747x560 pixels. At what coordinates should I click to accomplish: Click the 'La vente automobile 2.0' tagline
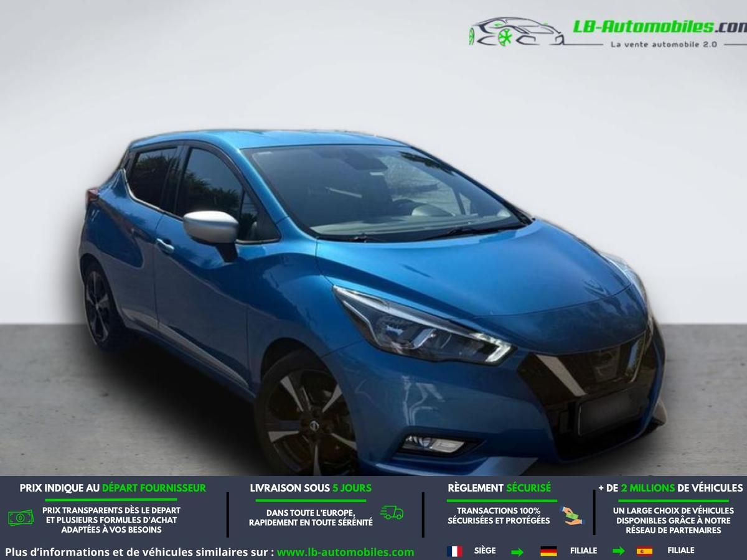coord(664,44)
